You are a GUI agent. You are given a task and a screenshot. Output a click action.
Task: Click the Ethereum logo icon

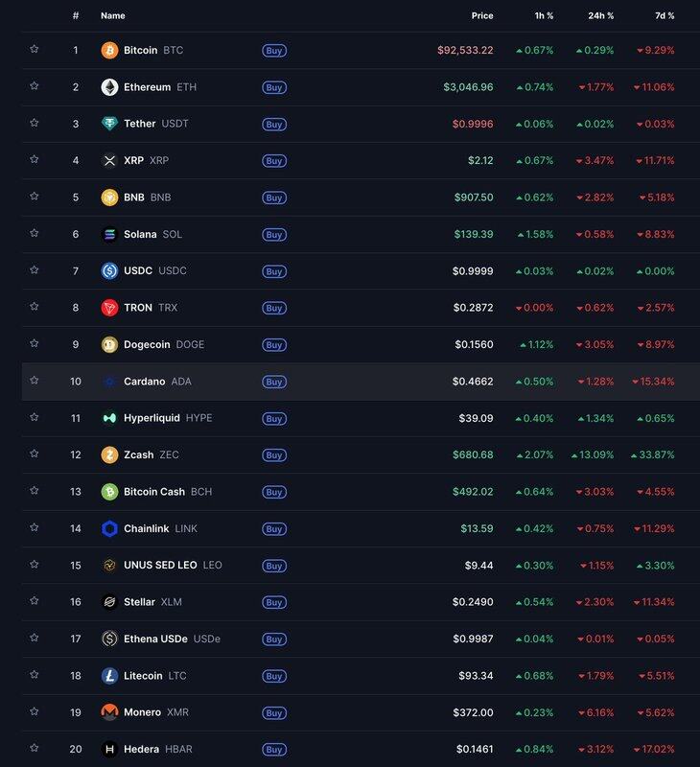109,87
